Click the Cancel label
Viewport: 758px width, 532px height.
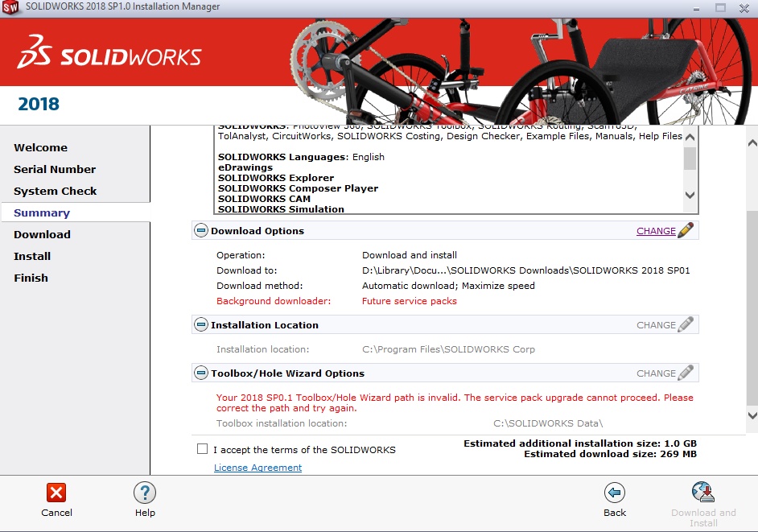click(56, 513)
